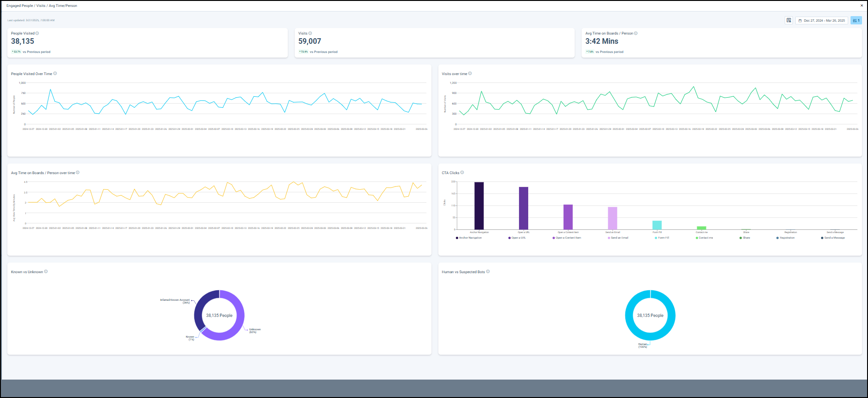This screenshot has height=398, width=868.
Task: Click the Human donut ring in bots chart
Action: (x=673, y=316)
